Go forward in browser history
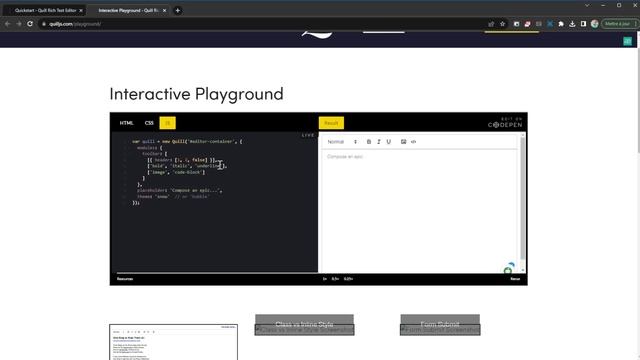Image resolution: width=640 pixels, height=360 pixels. pos(19,24)
